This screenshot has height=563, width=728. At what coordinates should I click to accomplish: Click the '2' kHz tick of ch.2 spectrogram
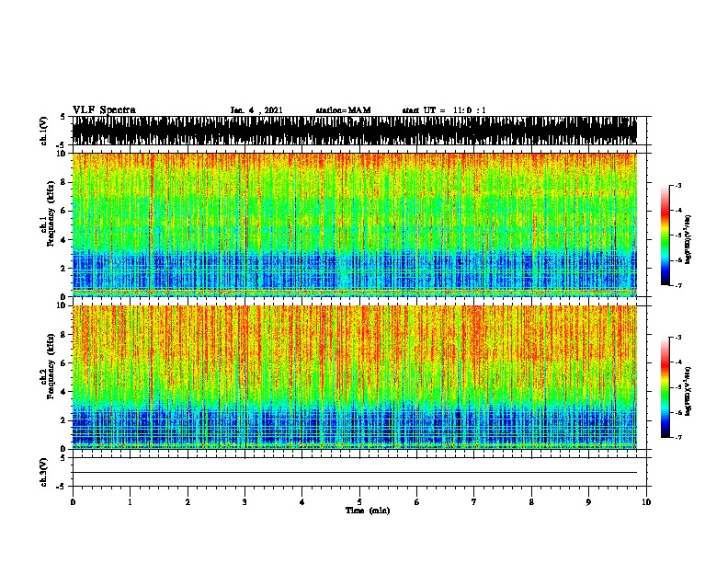64,420
